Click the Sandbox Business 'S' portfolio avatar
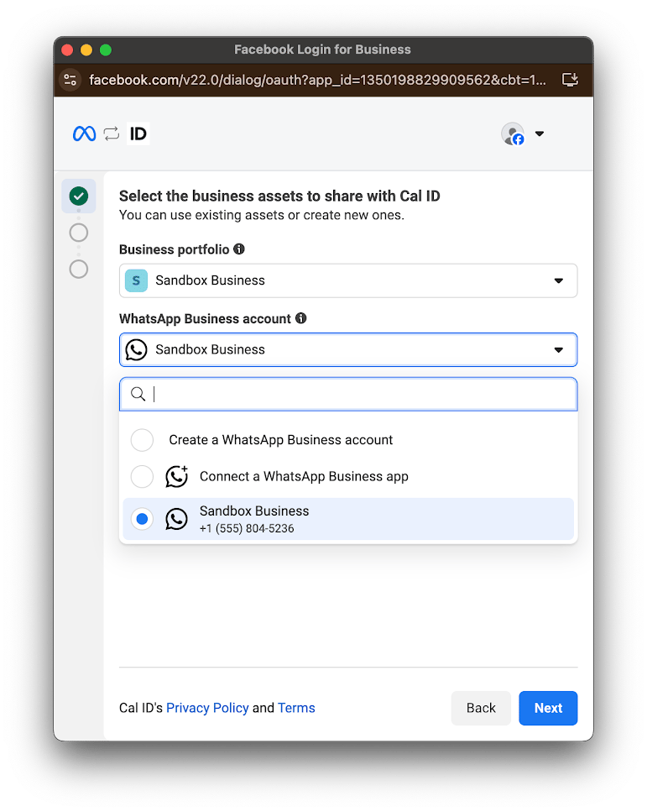The image size is (647, 812). (136, 280)
